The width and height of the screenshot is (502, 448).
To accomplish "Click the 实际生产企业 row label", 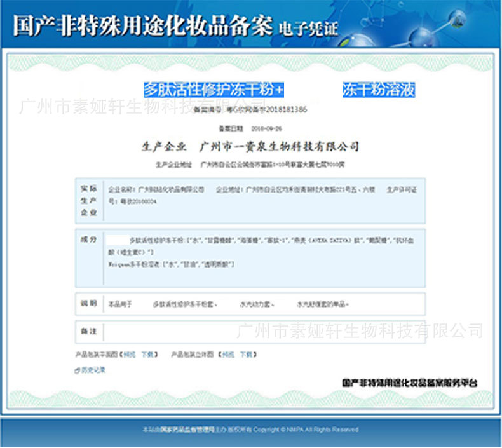I will click(x=89, y=200).
